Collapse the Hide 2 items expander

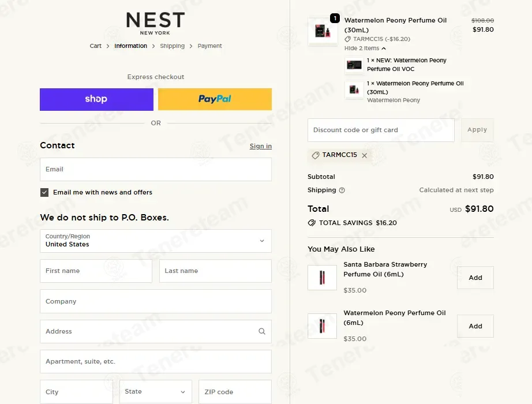click(x=365, y=48)
